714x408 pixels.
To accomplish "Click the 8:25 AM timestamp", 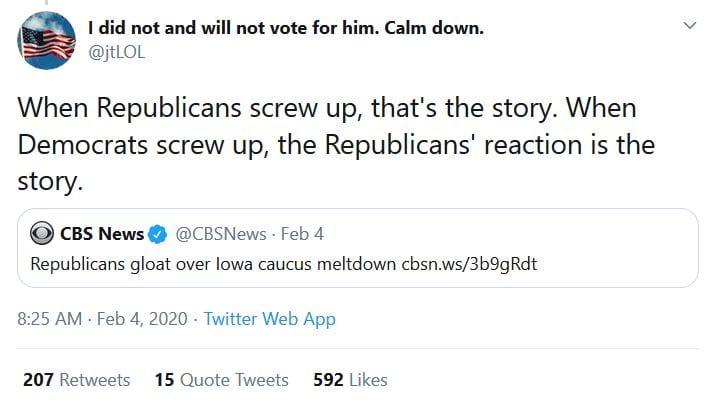I will tap(50, 319).
